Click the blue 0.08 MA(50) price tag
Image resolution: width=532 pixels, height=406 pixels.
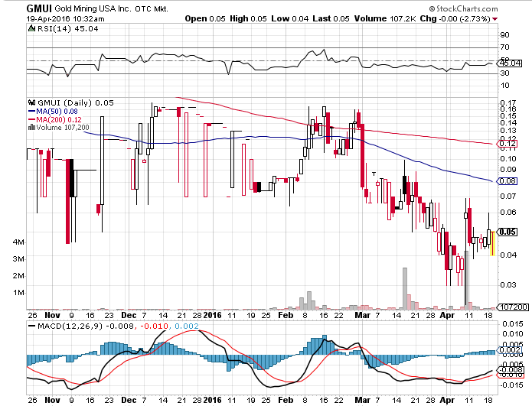coord(508,181)
